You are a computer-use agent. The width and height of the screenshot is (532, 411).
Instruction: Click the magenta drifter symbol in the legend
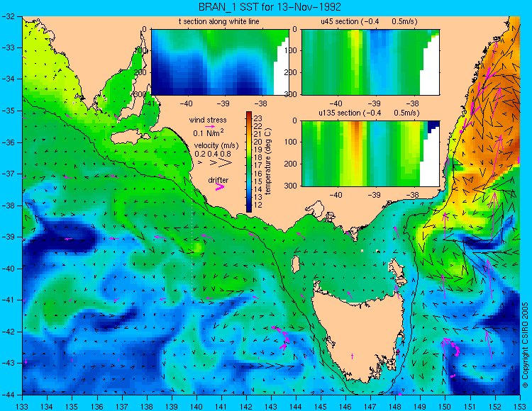tap(220, 186)
